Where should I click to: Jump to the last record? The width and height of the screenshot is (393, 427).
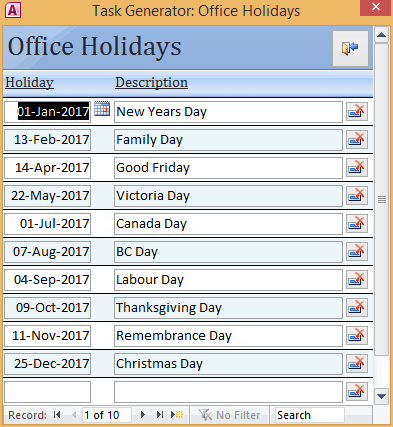160,415
